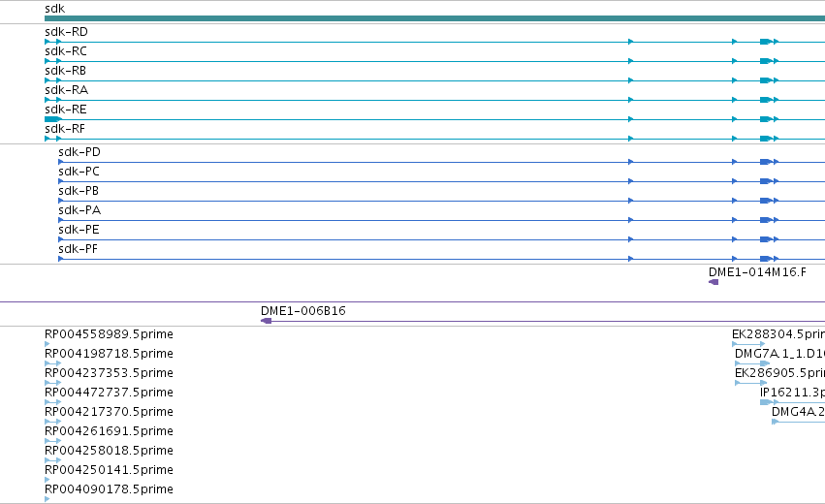Click the DME1-006B16 label
The width and height of the screenshot is (825, 504).
coord(303,311)
